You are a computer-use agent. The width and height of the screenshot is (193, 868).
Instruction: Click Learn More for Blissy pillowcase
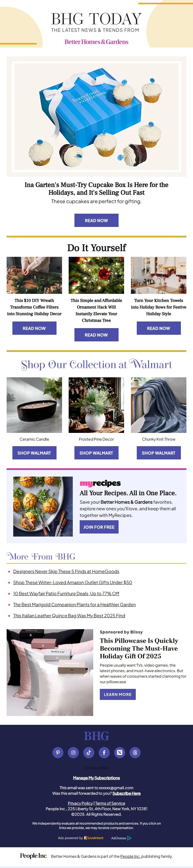[118, 694]
